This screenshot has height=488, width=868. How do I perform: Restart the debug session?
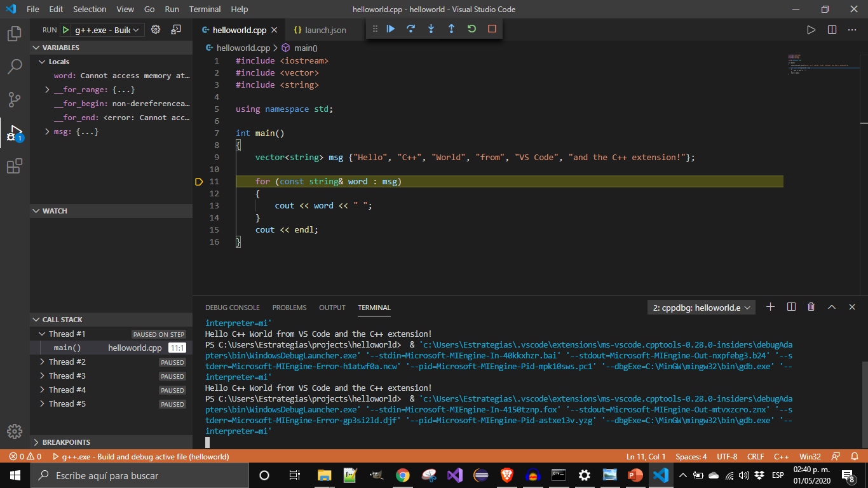click(x=471, y=29)
